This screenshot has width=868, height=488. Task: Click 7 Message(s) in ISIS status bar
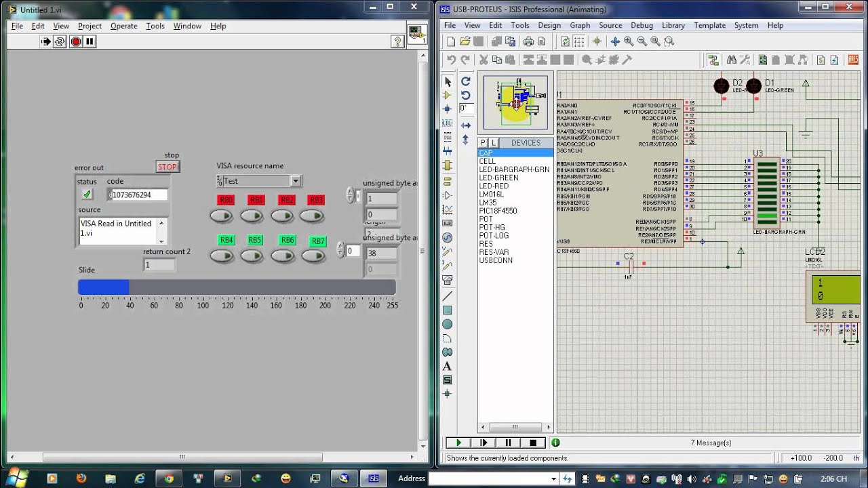click(711, 443)
